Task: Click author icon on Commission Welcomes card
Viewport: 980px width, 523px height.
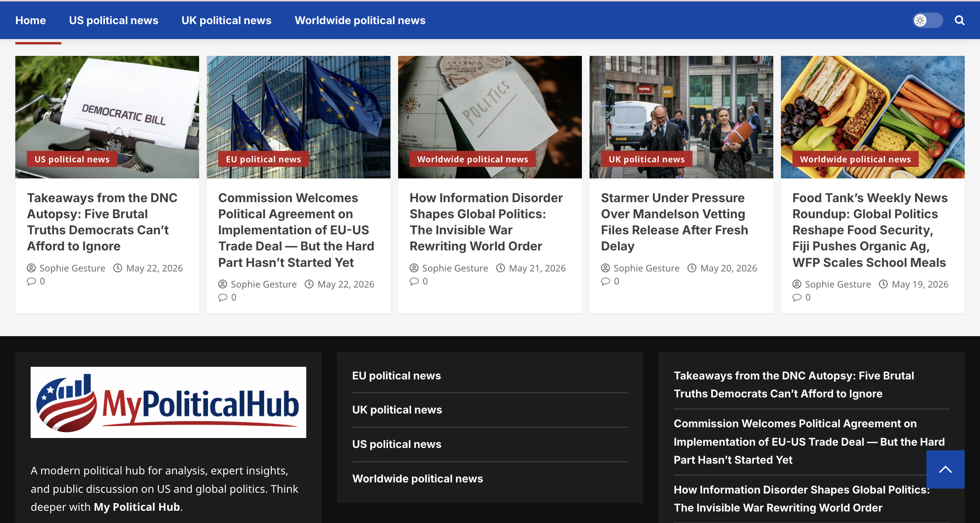Action: tap(223, 284)
